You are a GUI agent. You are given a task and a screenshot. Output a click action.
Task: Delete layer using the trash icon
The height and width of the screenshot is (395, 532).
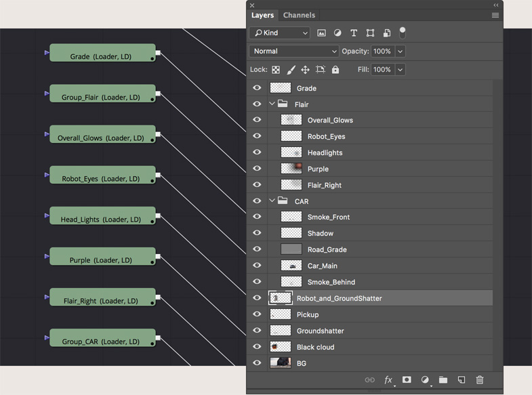tap(480, 380)
